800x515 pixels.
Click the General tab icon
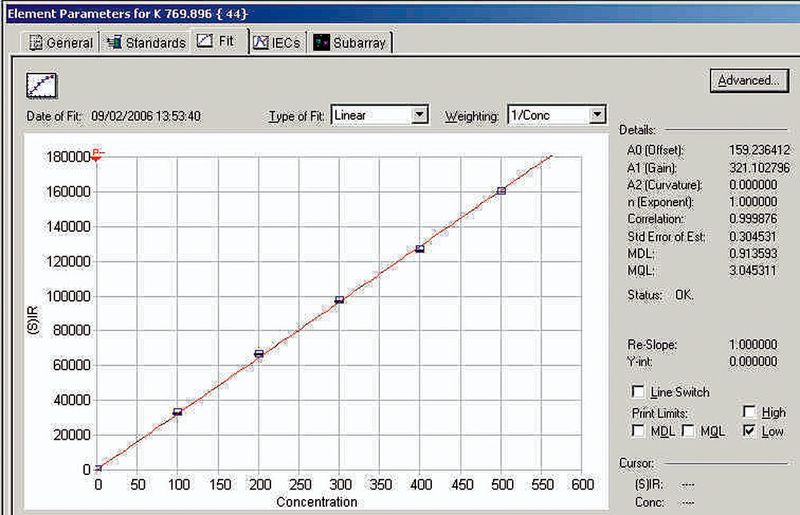[35, 42]
